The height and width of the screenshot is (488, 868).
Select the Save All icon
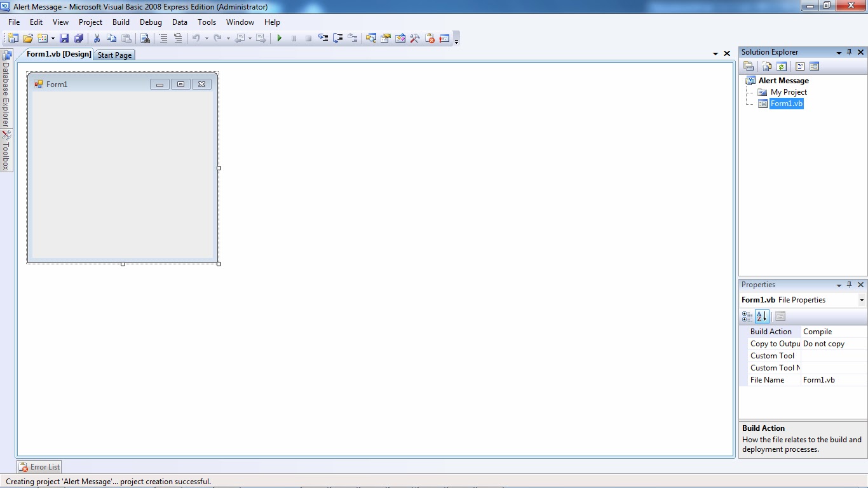[79, 38]
